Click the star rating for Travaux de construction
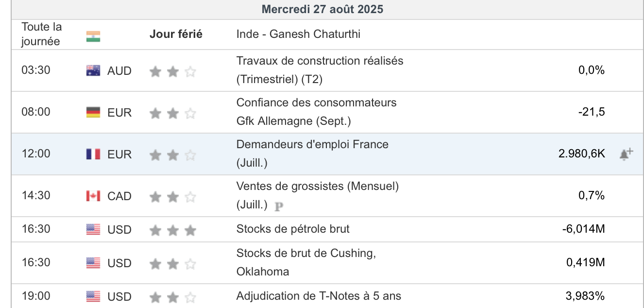644x308 pixels. pyautogui.click(x=172, y=71)
